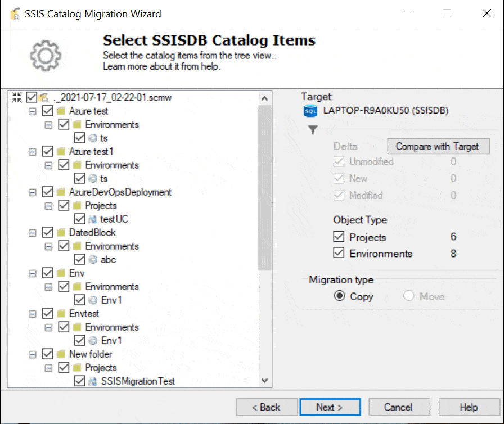The width and height of the screenshot is (504, 424).
Task: Collapse the New folder node
Action: 33,354
